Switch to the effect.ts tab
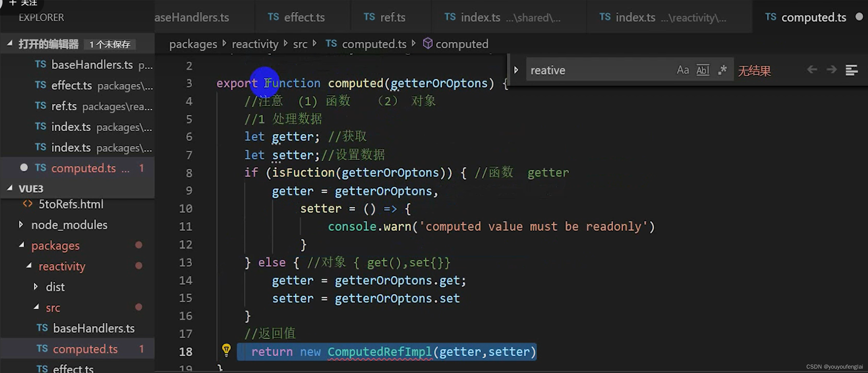Viewport: 868px width, 373px height. tap(296, 17)
